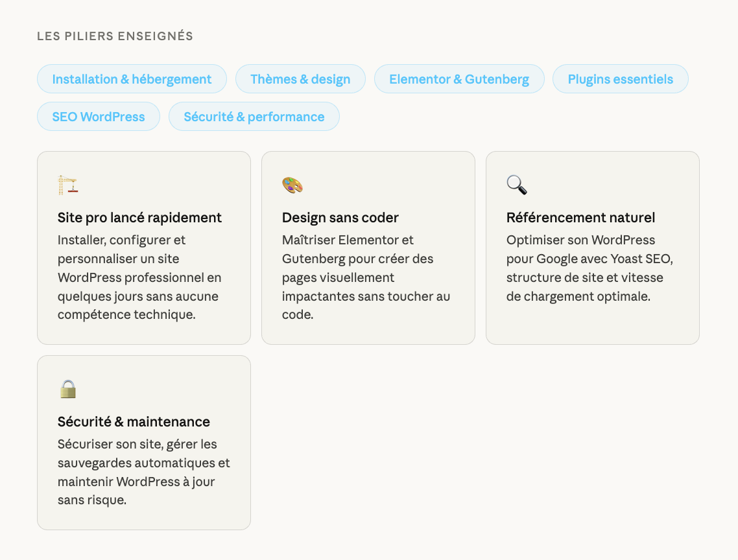Click the Les piliers enseignés section heading

point(115,36)
